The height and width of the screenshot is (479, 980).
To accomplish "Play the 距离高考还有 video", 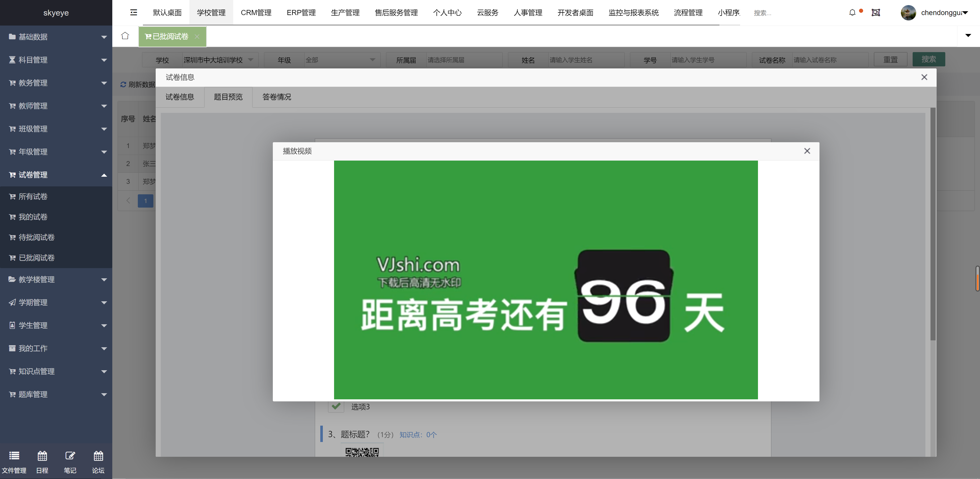I will click(x=546, y=280).
